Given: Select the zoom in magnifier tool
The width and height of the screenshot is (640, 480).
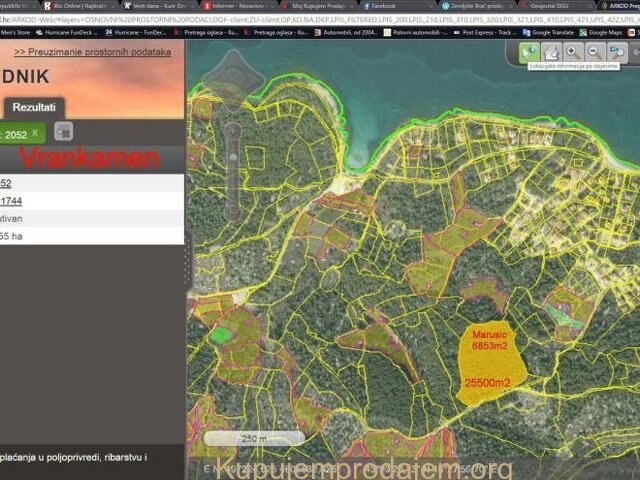Looking at the screenshot, I should click(572, 51).
